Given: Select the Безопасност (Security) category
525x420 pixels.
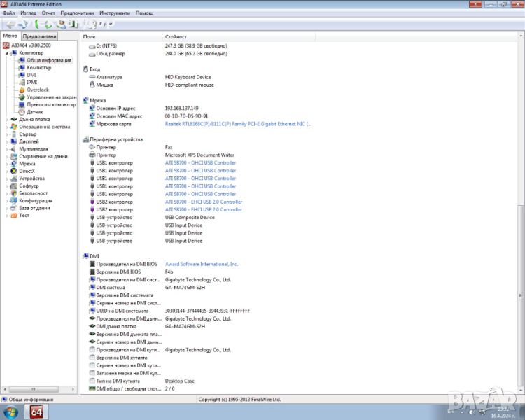Looking at the screenshot, I should pyautogui.click(x=33, y=193).
